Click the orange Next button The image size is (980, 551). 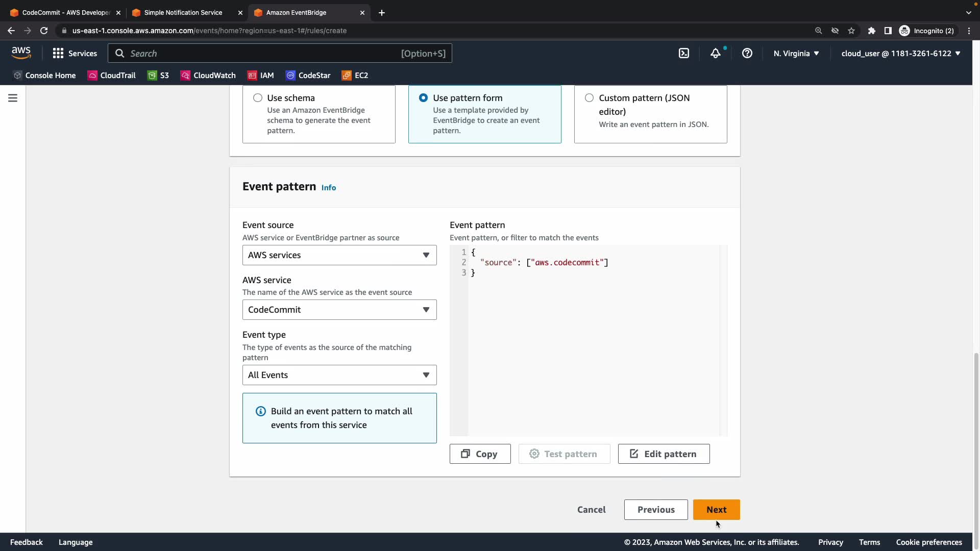click(x=716, y=510)
